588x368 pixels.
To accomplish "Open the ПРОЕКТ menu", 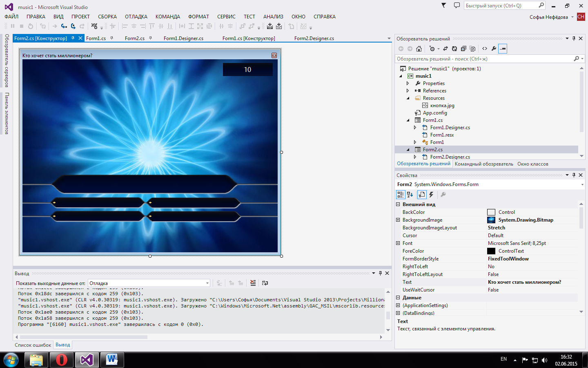I will [80, 17].
